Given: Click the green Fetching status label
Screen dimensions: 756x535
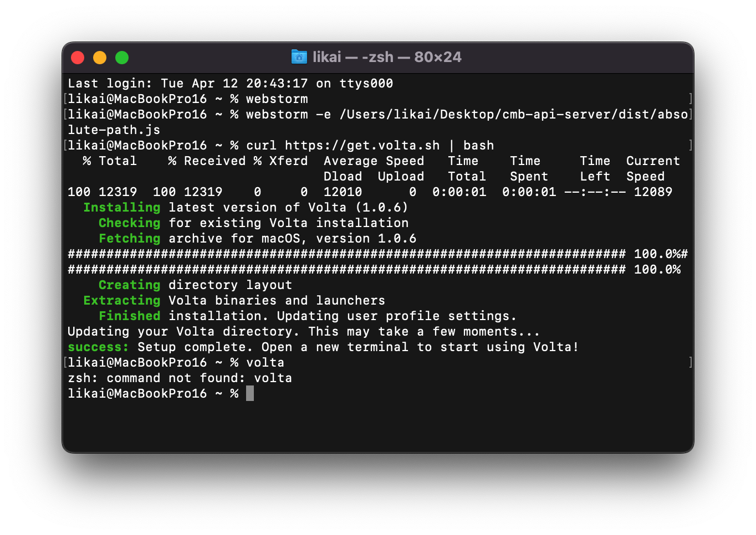Looking at the screenshot, I should 129,238.
